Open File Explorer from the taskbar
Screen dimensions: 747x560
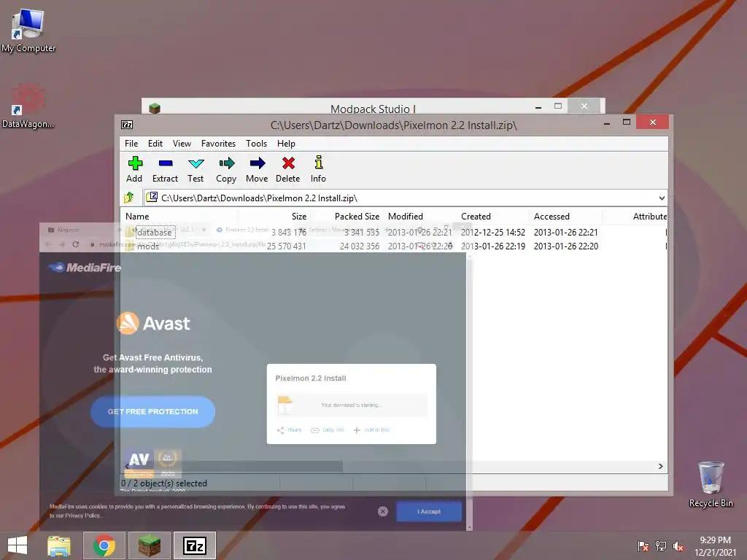coord(59,545)
